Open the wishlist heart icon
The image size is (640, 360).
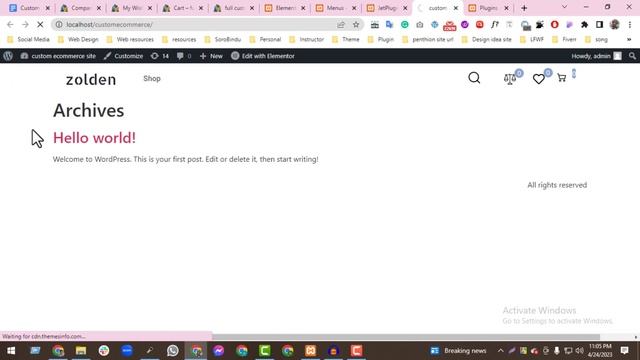[538, 79]
